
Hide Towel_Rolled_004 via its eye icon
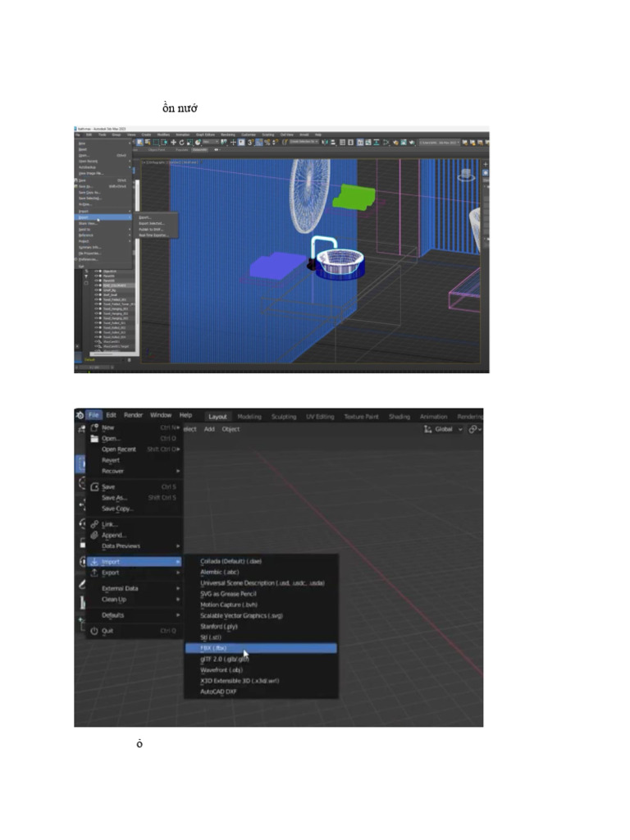click(x=96, y=337)
